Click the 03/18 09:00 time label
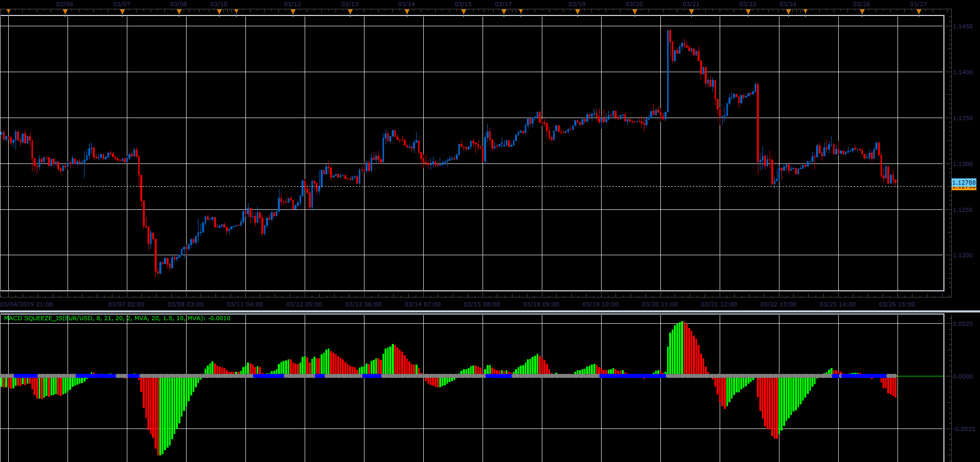Screen dimensions: 980x462 pos(541,304)
